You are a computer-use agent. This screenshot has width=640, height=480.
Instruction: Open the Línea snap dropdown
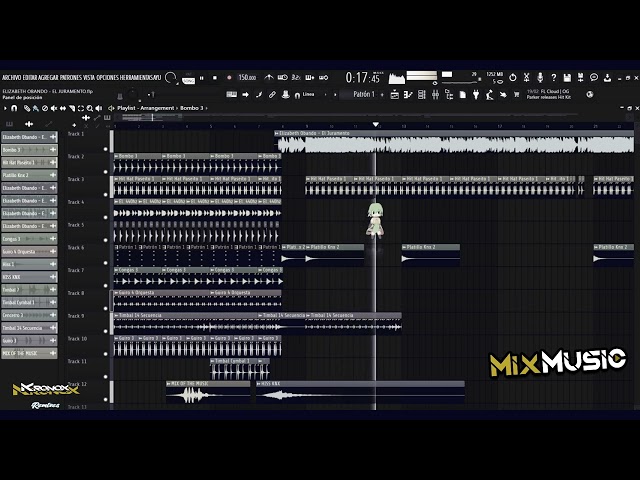pos(312,94)
